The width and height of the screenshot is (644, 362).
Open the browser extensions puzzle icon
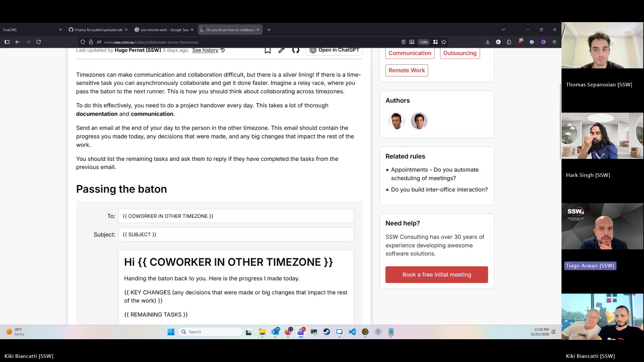(509, 42)
